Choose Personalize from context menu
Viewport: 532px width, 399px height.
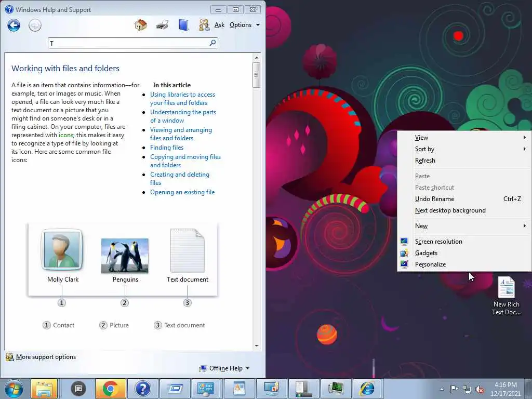(463, 264)
